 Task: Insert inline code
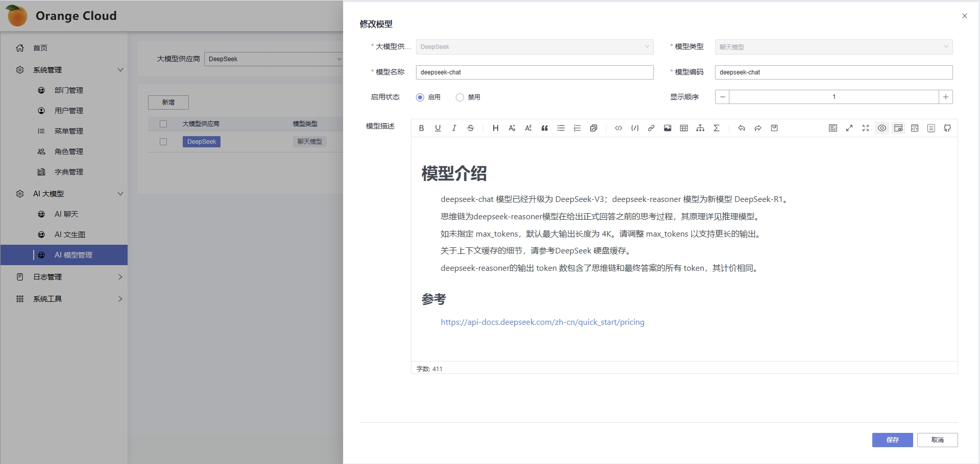tap(619, 128)
